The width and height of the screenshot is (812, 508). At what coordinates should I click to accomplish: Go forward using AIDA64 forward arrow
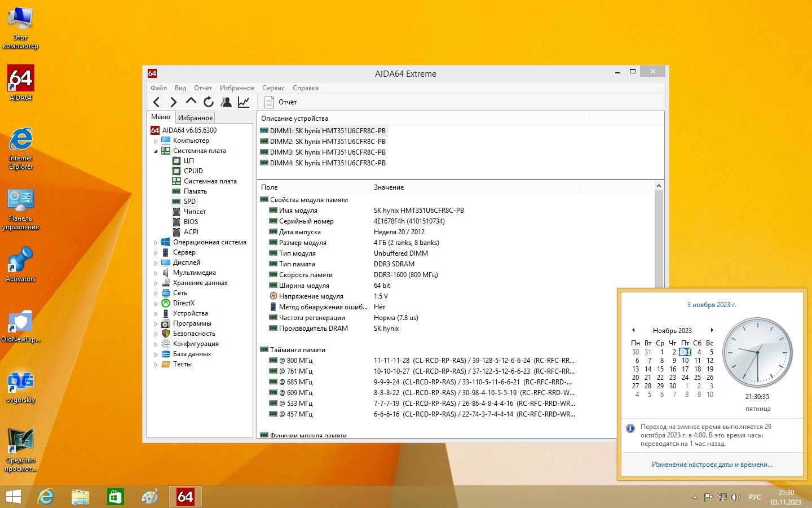[173, 102]
